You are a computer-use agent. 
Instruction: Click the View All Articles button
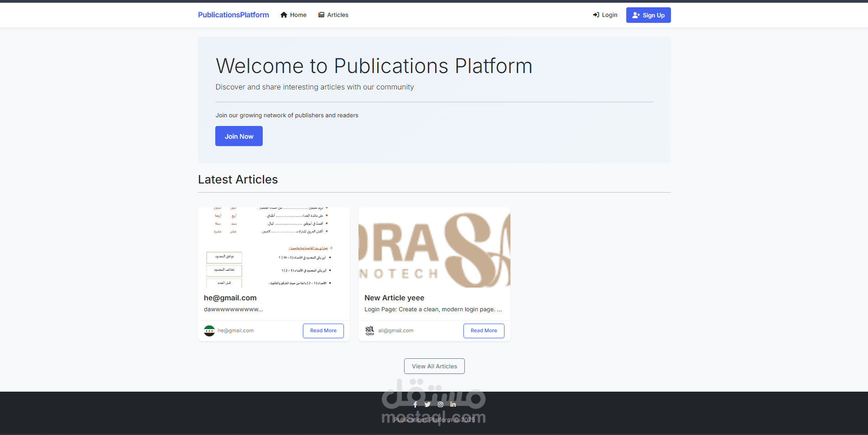point(434,366)
